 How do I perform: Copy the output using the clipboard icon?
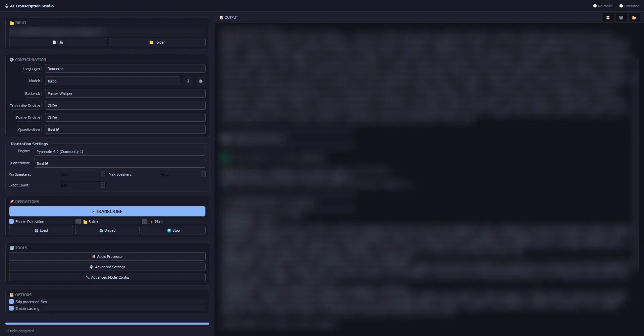pos(608,17)
